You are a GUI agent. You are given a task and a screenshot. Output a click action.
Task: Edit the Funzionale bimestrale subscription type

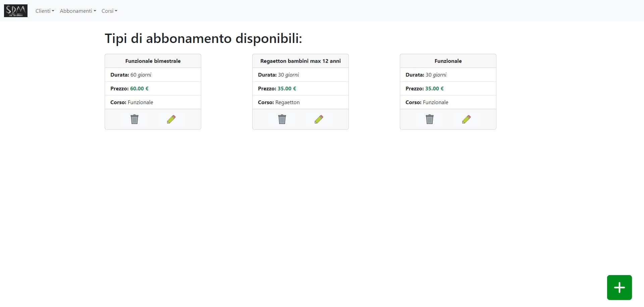171,119
